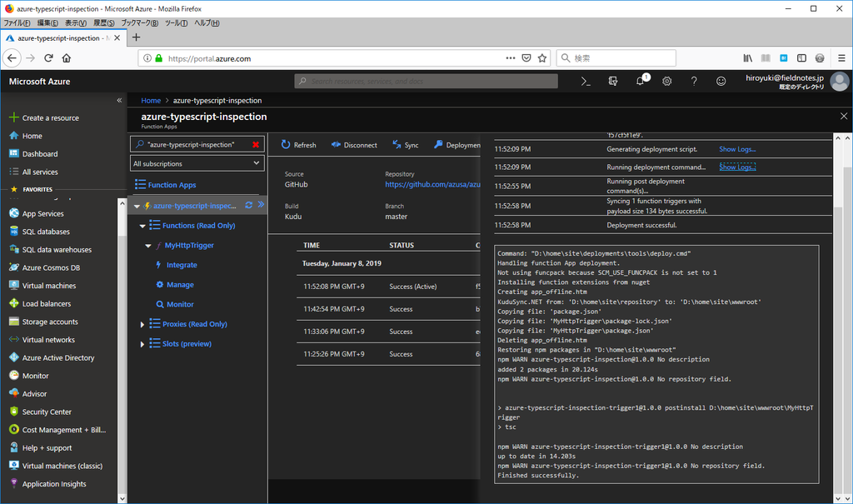The image size is (853, 504).
Task: Open Security Center
Action: coord(40,412)
